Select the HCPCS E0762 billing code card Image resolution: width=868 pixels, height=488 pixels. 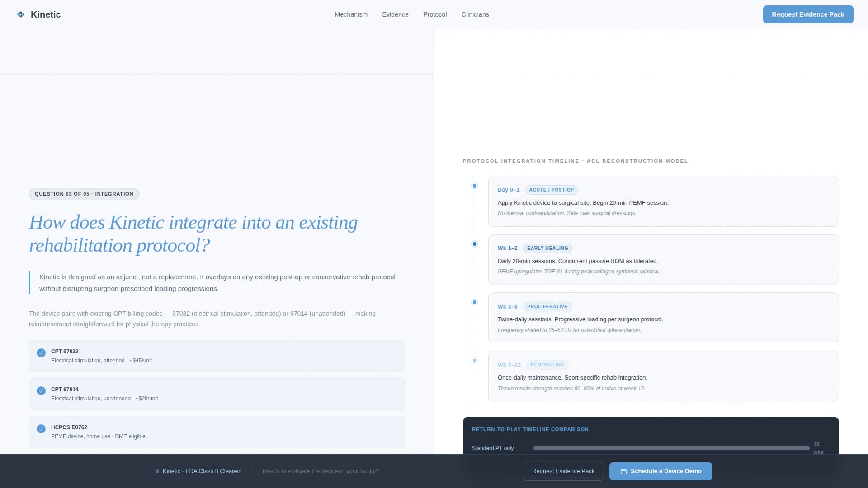[x=217, y=432]
